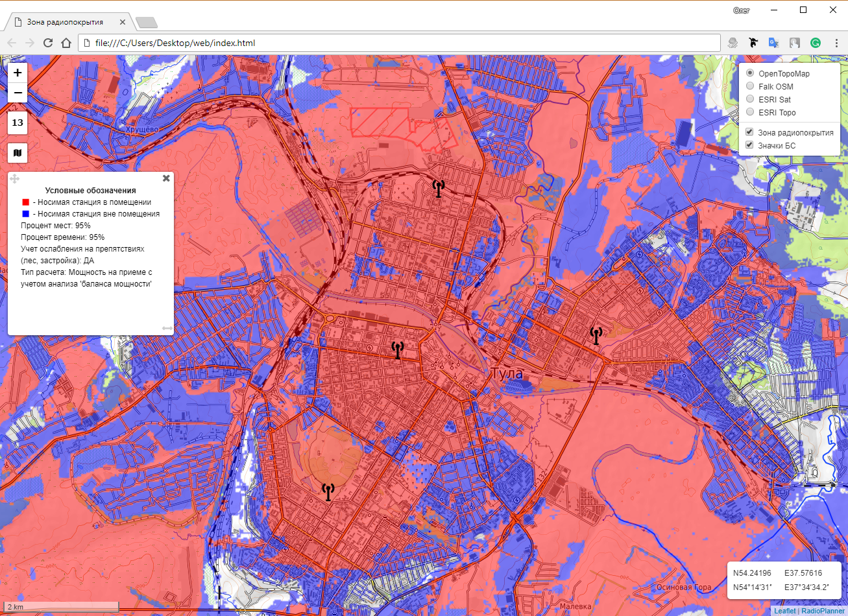Screen dimensions: 848x616
Task: Click the legend panel move handle
Action: (14, 179)
